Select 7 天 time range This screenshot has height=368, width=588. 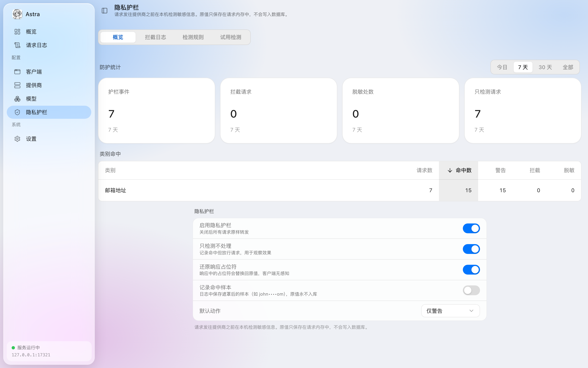pos(523,67)
